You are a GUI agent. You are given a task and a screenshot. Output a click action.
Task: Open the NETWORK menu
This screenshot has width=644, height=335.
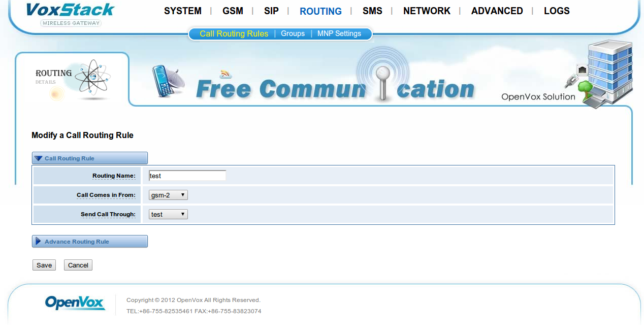tap(427, 11)
